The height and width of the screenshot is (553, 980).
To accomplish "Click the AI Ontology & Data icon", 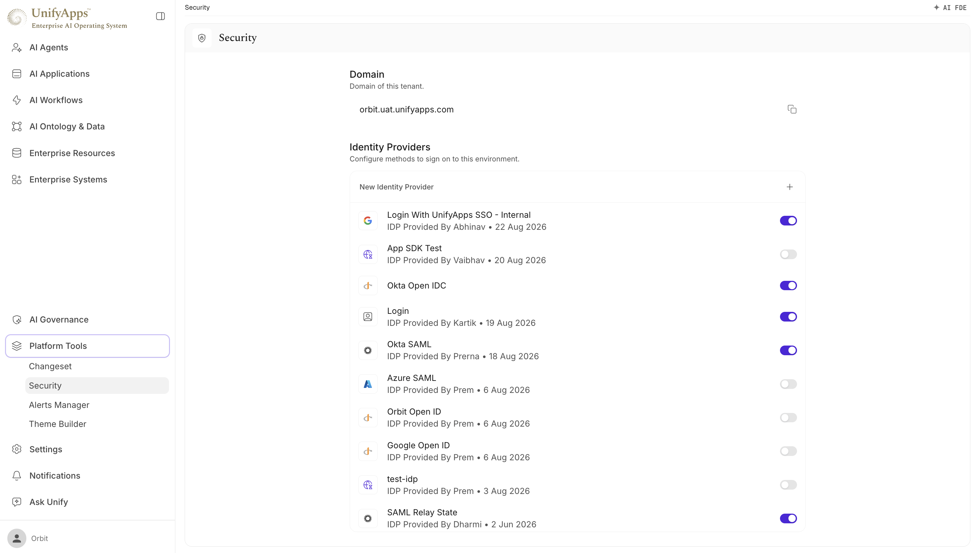I will pyautogui.click(x=17, y=126).
